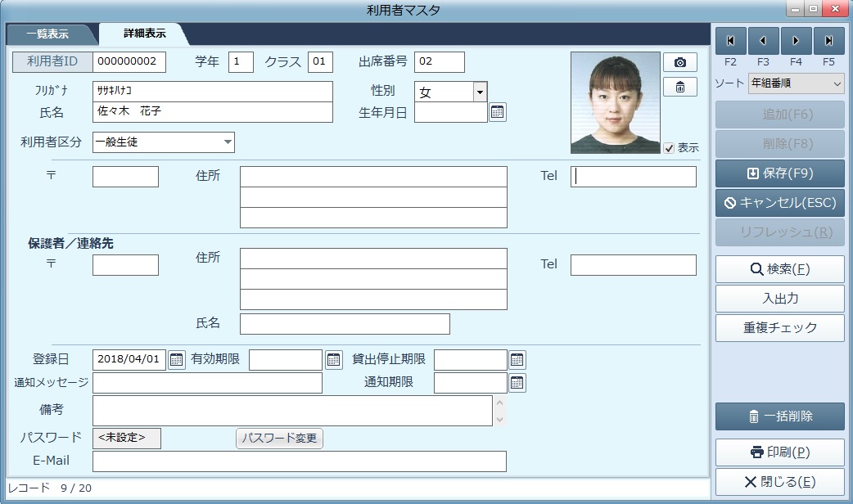Image resolution: width=853 pixels, height=504 pixels.
Task: Click the guardian's first 住所 line
Action: pos(374,259)
